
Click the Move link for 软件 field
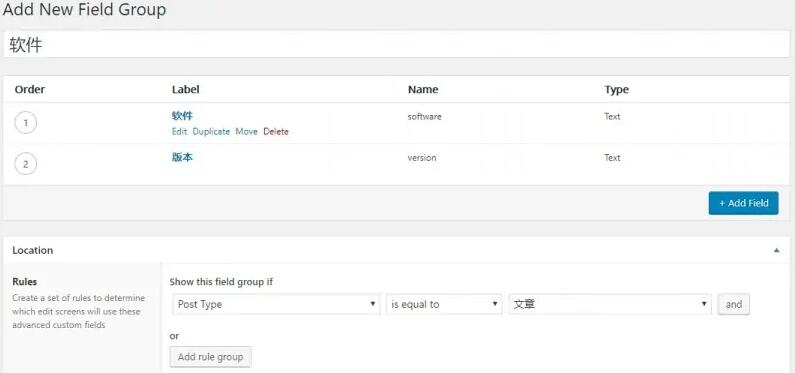(x=246, y=132)
